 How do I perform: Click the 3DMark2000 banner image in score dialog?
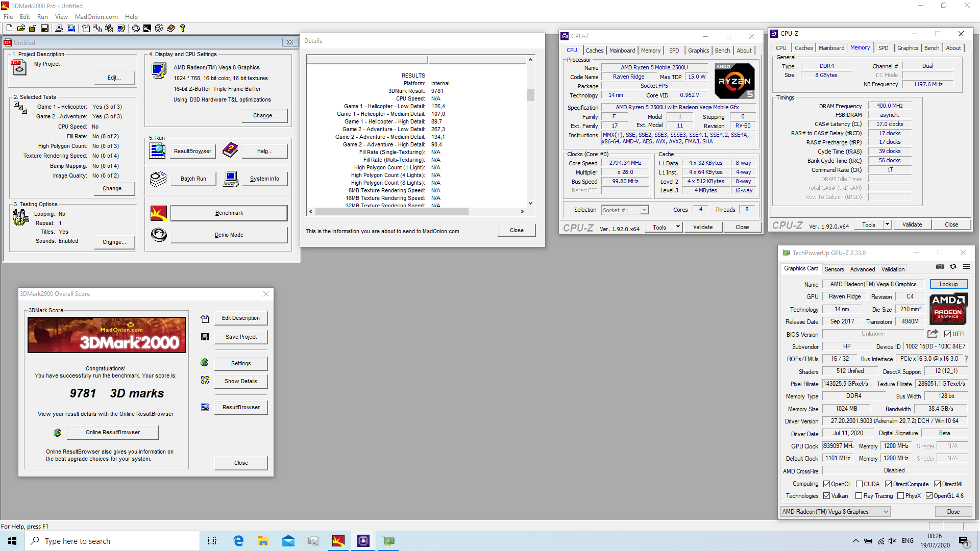(x=107, y=335)
